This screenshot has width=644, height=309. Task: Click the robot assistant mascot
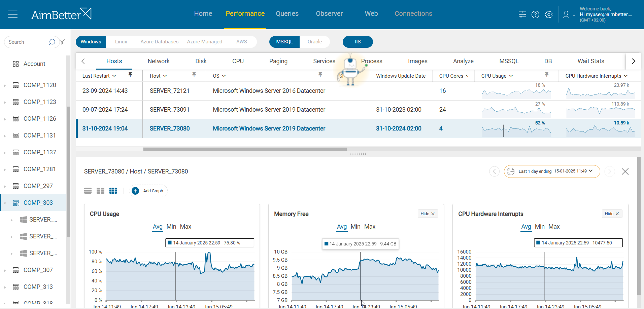coord(351,70)
